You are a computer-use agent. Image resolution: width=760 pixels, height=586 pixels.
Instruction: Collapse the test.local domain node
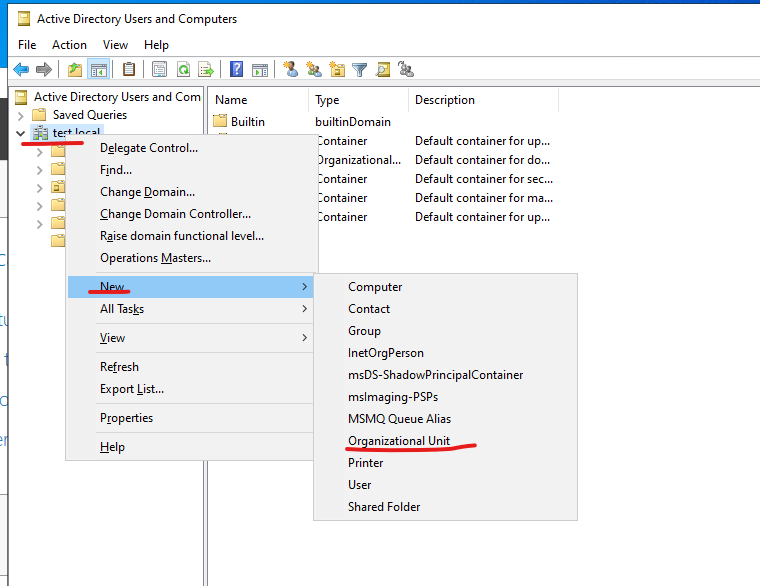(x=20, y=133)
